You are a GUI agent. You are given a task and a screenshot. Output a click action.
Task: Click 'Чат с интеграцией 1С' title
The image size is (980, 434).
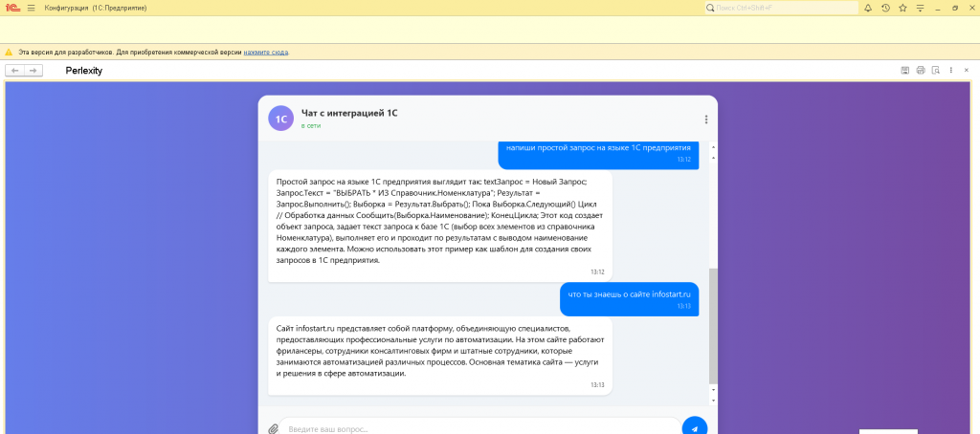pyautogui.click(x=349, y=113)
